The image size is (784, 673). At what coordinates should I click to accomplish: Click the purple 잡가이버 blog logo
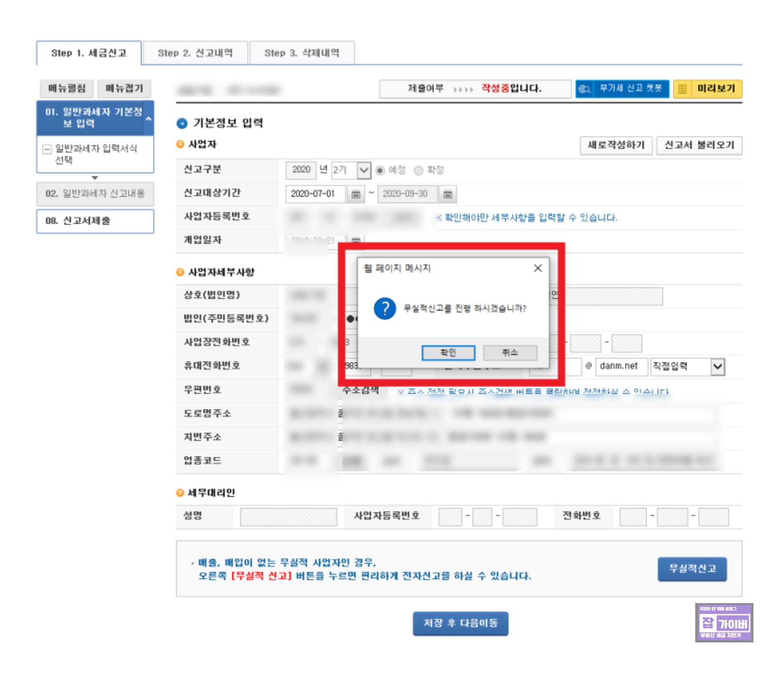click(x=724, y=622)
